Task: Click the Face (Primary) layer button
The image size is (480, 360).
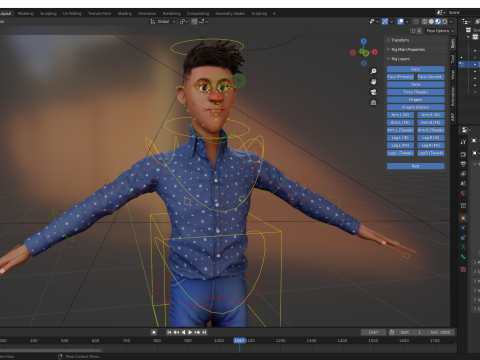Action: (400, 77)
